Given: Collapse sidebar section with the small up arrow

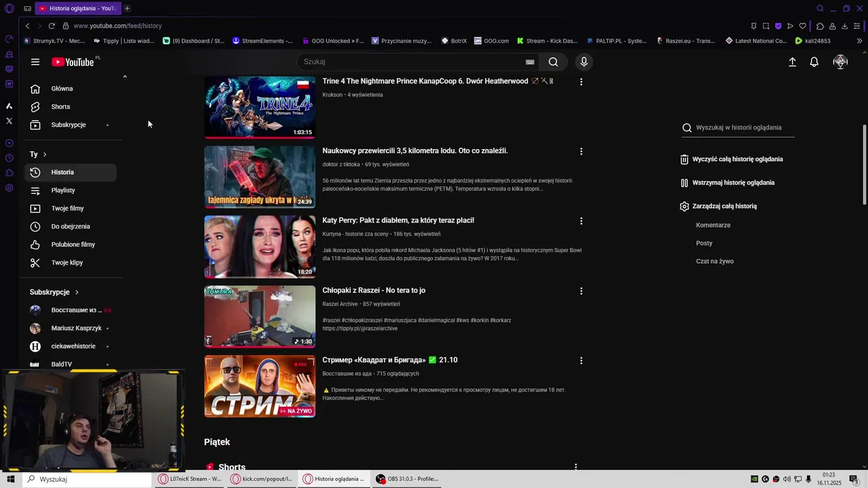Looking at the screenshot, I should [125, 77].
